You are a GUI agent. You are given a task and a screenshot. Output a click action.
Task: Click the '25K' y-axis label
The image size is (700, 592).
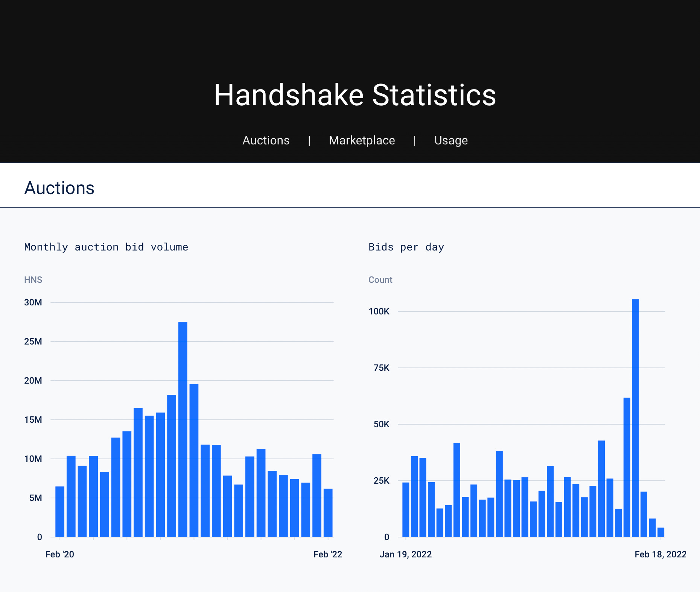tap(382, 481)
